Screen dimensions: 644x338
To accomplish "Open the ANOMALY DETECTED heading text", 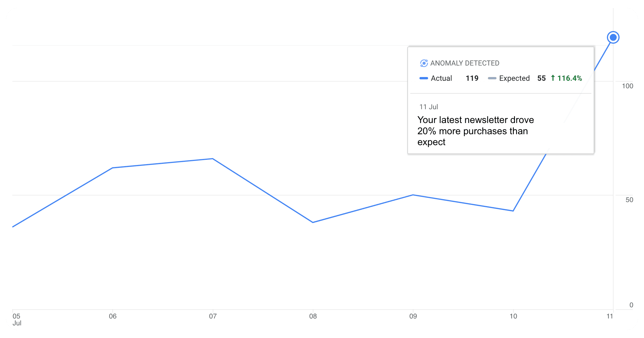I will pyautogui.click(x=465, y=63).
